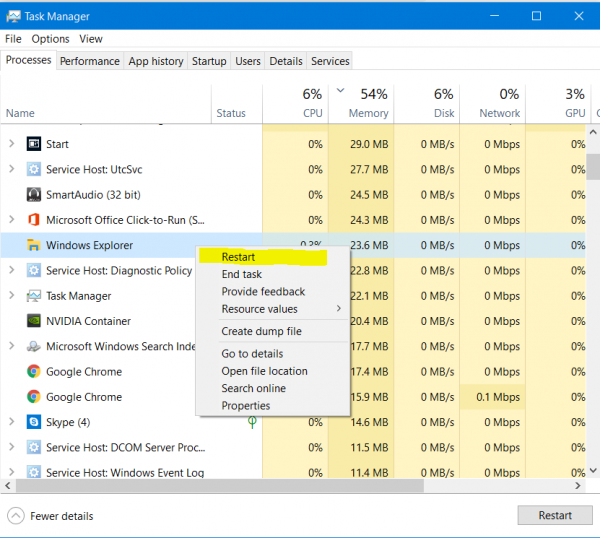The image size is (600, 538).
Task: Click the NVIDIA Container icon
Action: coord(33,321)
